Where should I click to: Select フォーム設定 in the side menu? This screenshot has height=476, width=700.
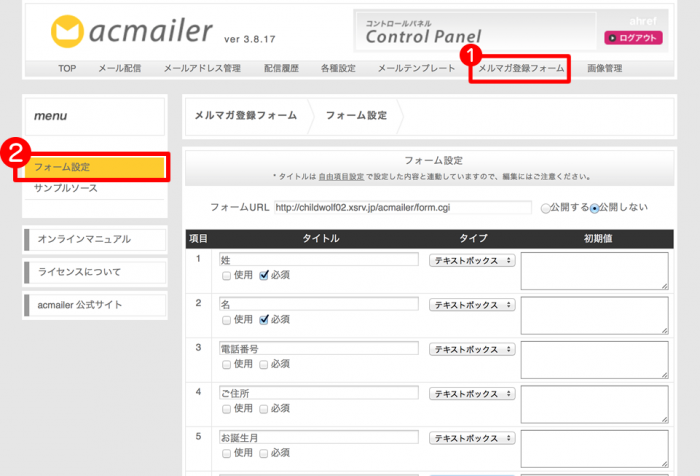95,167
